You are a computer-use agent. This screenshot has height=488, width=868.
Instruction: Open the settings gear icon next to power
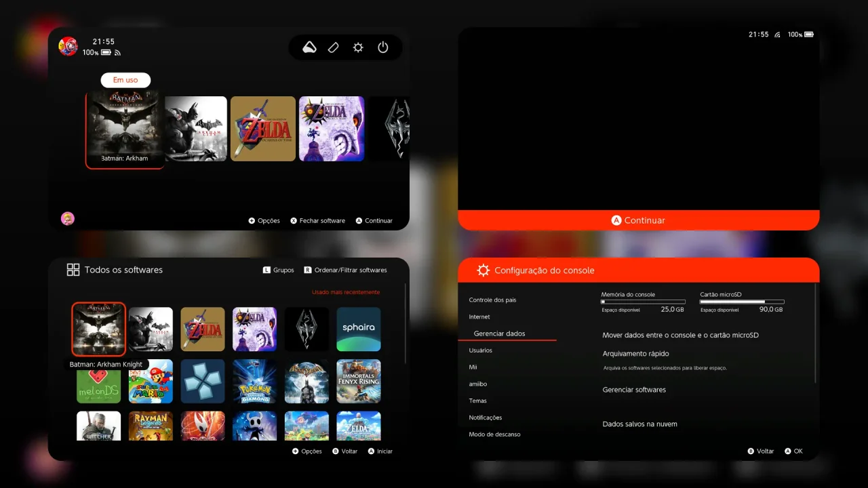coord(358,47)
